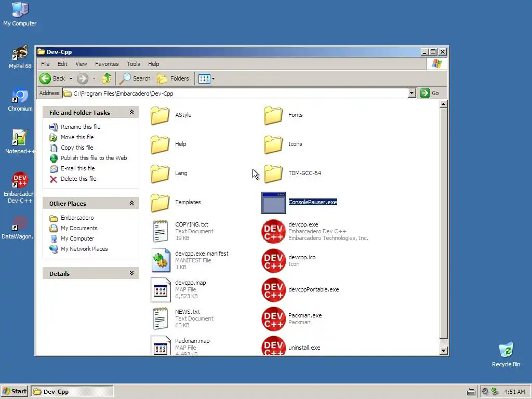
Task: Click the Go button next to address bar
Action: tap(430, 93)
